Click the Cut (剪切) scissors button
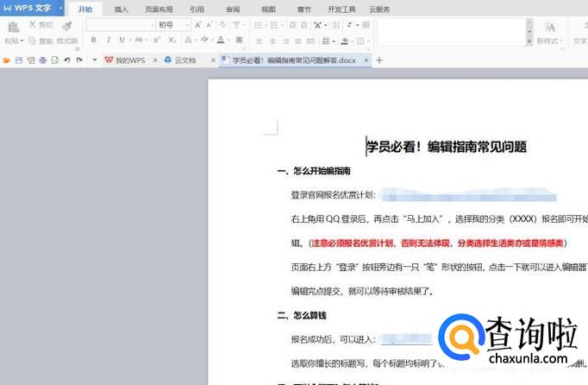This screenshot has width=588, height=385. [x=40, y=25]
